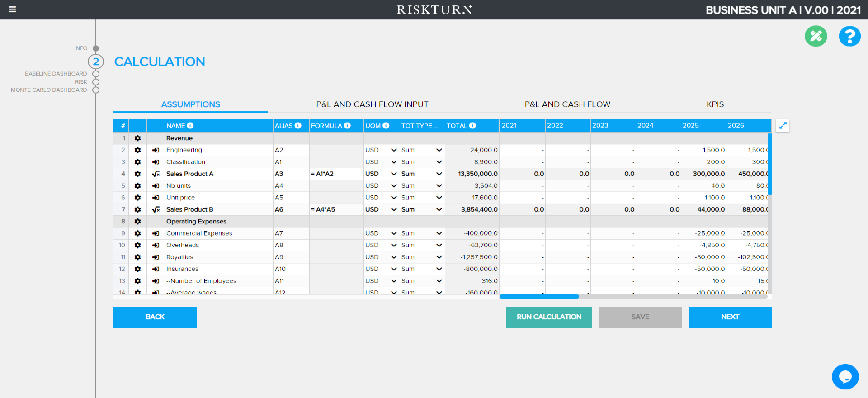Open UOM dropdown for Nb units row

pyautogui.click(x=381, y=186)
